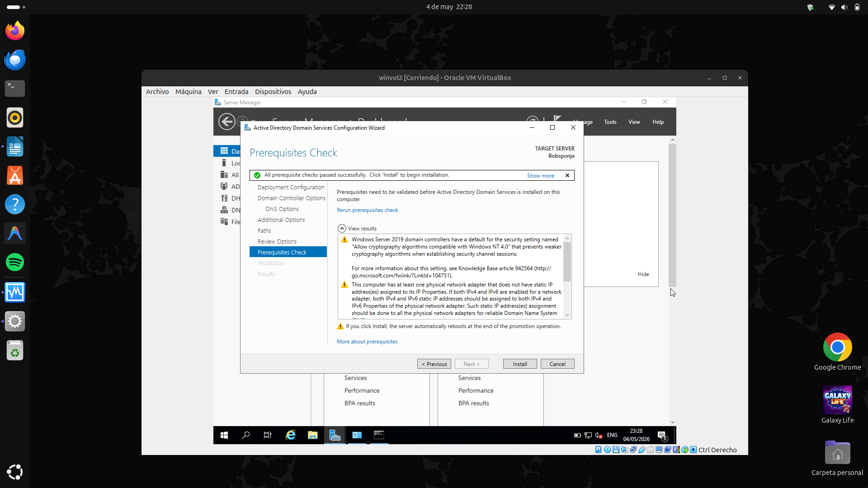Launch Internet Explorer from Windows taskbar
Image resolution: width=868 pixels, height=488 pixels.
[290, 435]
